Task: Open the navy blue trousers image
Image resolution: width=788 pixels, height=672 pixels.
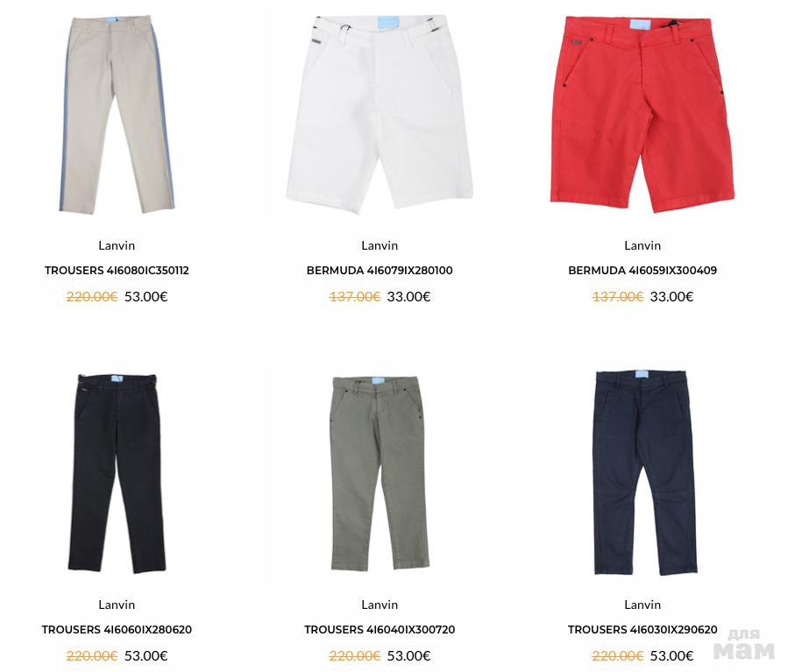Action: point(645,472)
